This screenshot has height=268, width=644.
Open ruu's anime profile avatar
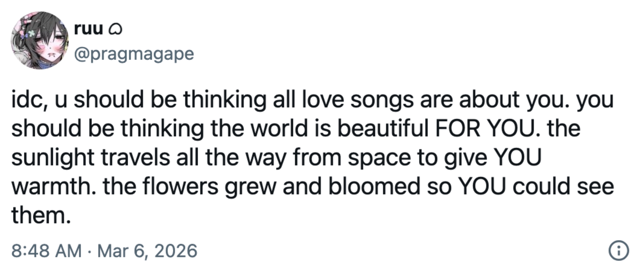[40, 40]
